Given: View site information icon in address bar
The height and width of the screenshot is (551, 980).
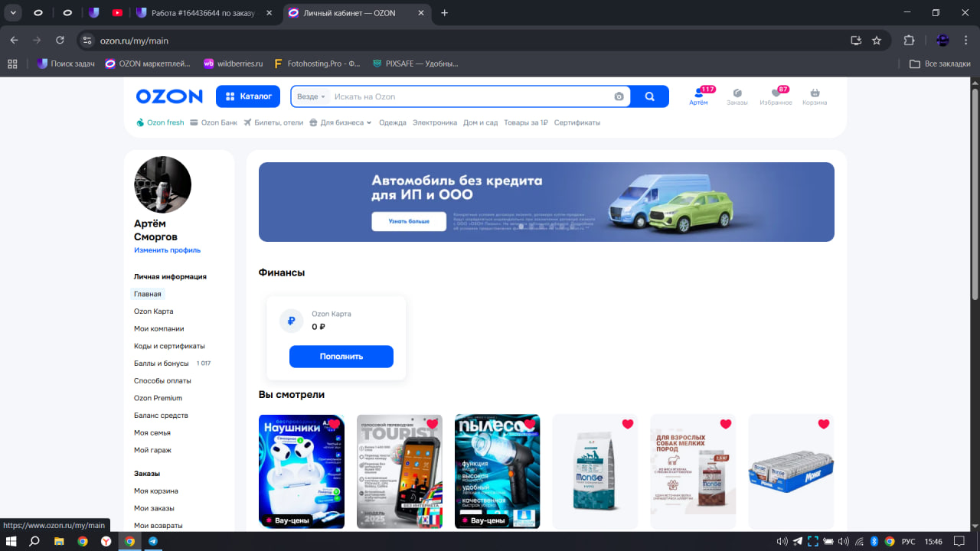Looking at the screenshot, I should pos(87,41).
